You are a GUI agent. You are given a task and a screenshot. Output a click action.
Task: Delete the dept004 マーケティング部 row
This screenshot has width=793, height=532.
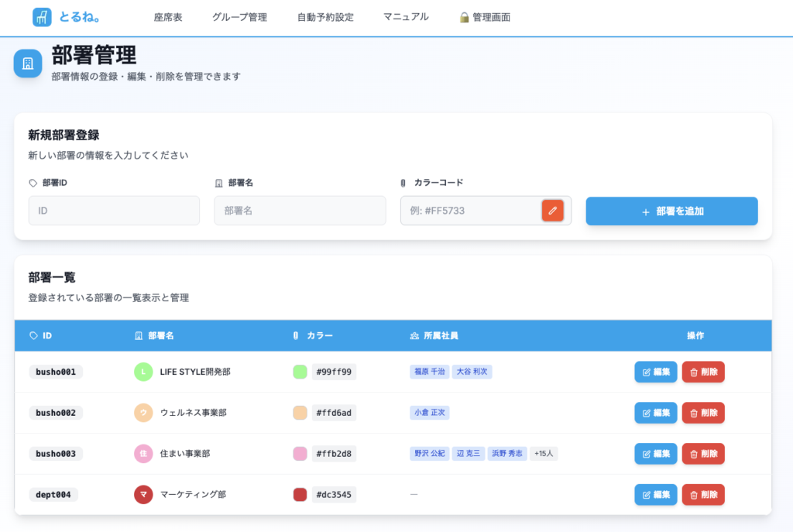click(703, 494)
